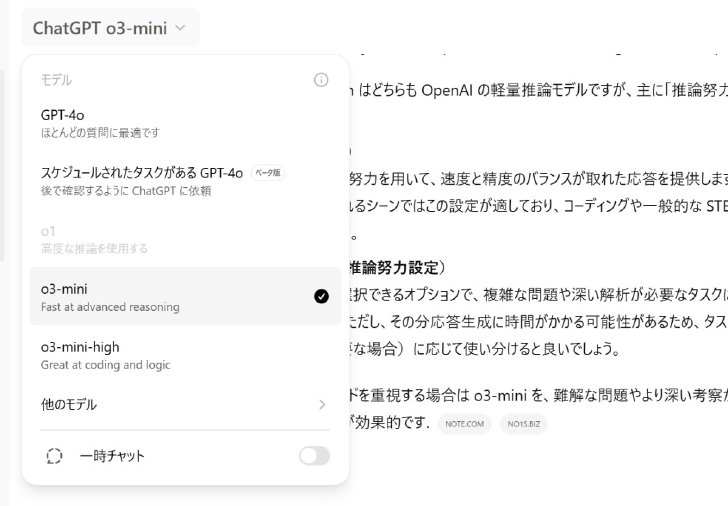Click the ほとんどの質問に最適です description
The height and width of the screenshot is (506, 728).
click(100, 133)
